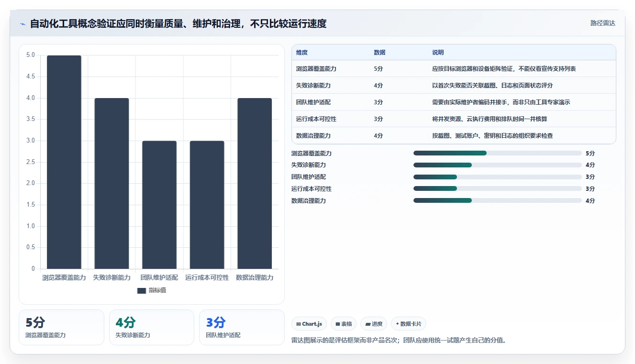Click the 数据 column header
The image size is (635, 364).
[379, 53]
